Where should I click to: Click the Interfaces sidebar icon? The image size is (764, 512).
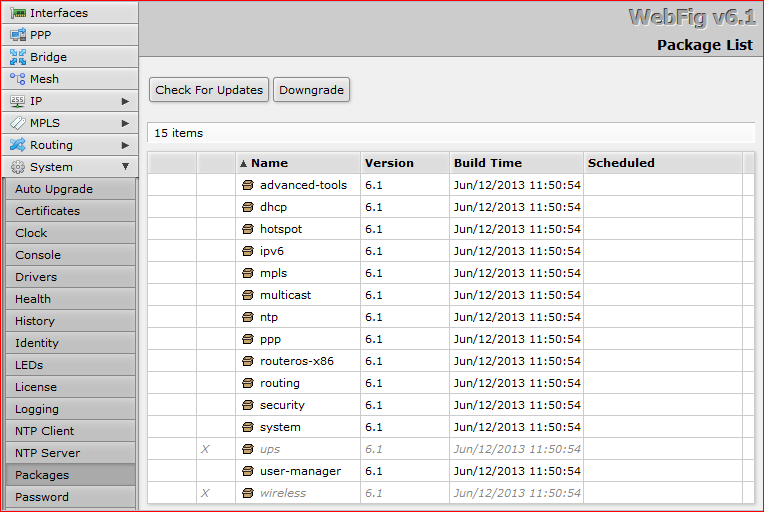pos(18,13)
